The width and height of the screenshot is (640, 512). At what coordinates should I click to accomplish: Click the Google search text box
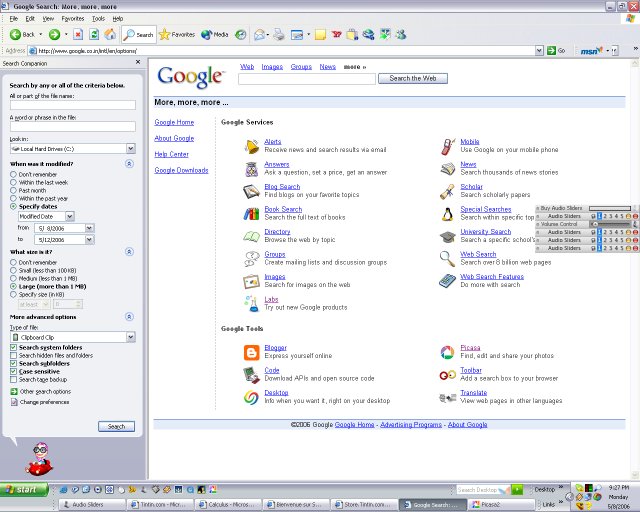(x=307, y=79)
